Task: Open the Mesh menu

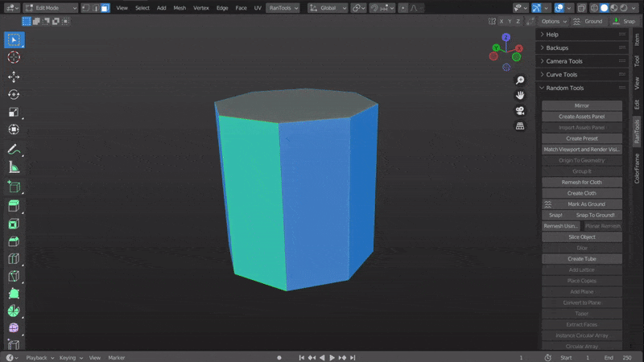Action: pyautogui.click(x=180, y=8)
